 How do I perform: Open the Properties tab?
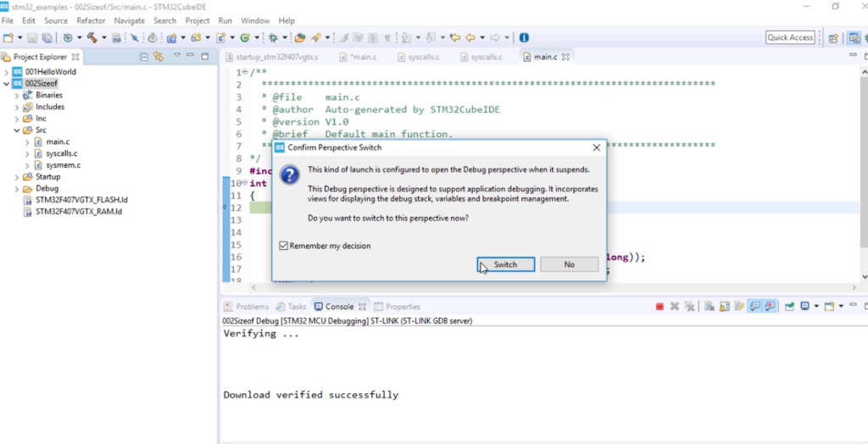pos(398,306)
